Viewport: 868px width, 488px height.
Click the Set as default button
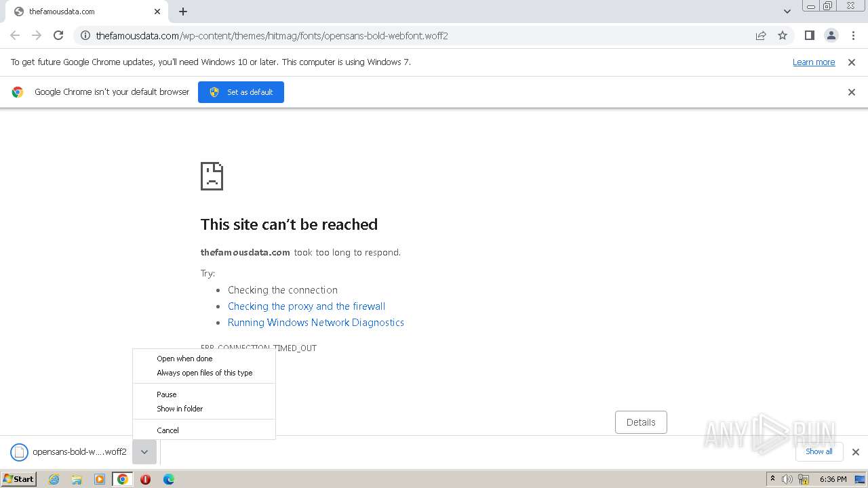click(241, 92)
